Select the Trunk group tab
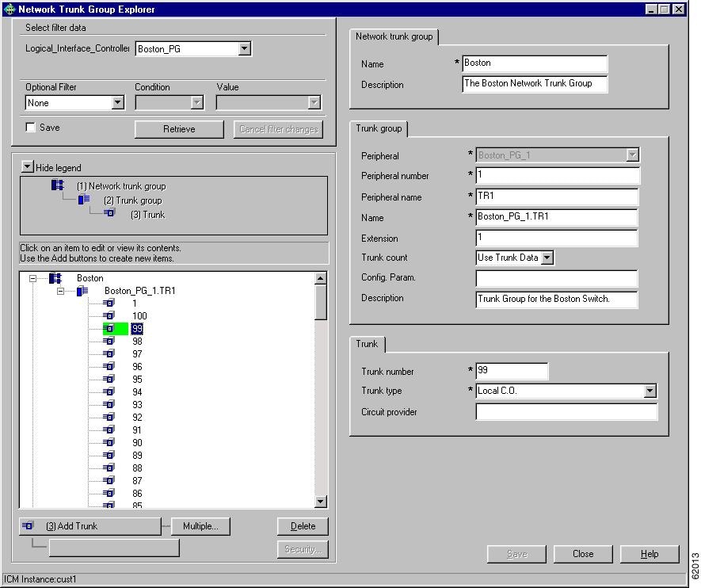The width and height of the screenshot is (701, 588). pyautogui.click(x=379, y=129)
